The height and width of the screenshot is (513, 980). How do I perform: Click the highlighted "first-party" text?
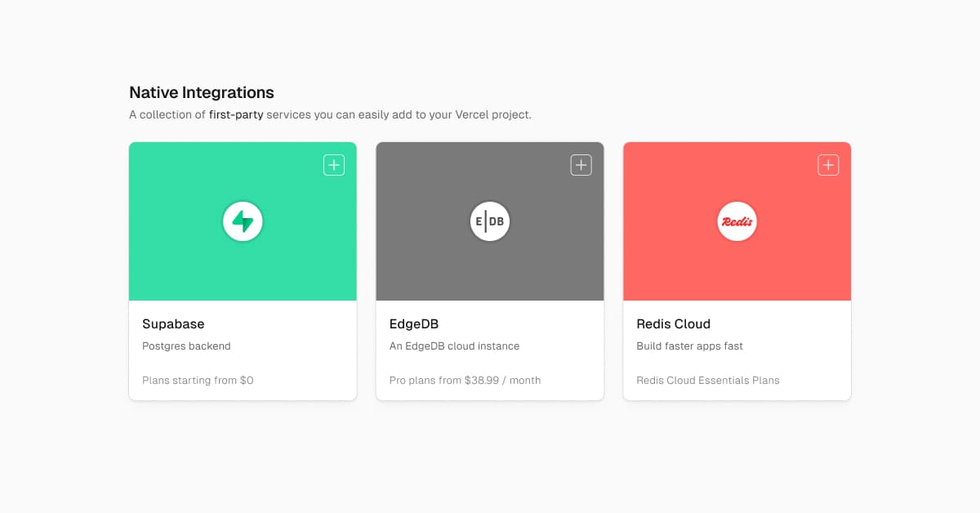(236, 115)
